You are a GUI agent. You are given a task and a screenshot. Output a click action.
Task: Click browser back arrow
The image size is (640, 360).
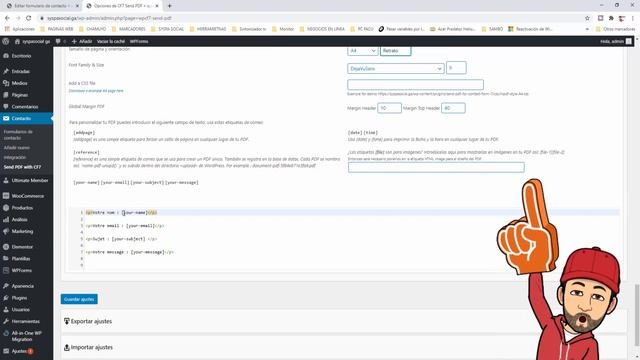(x=7, y=18)
